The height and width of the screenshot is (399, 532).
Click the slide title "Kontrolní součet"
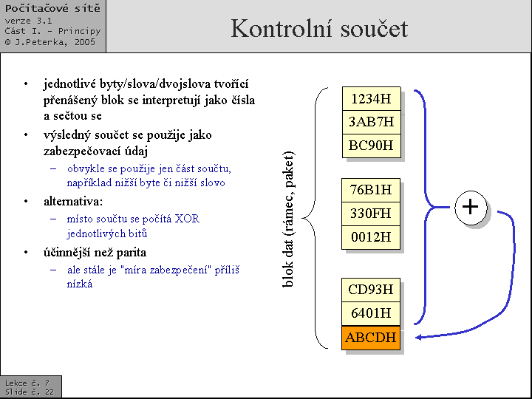tap(318, 28)
